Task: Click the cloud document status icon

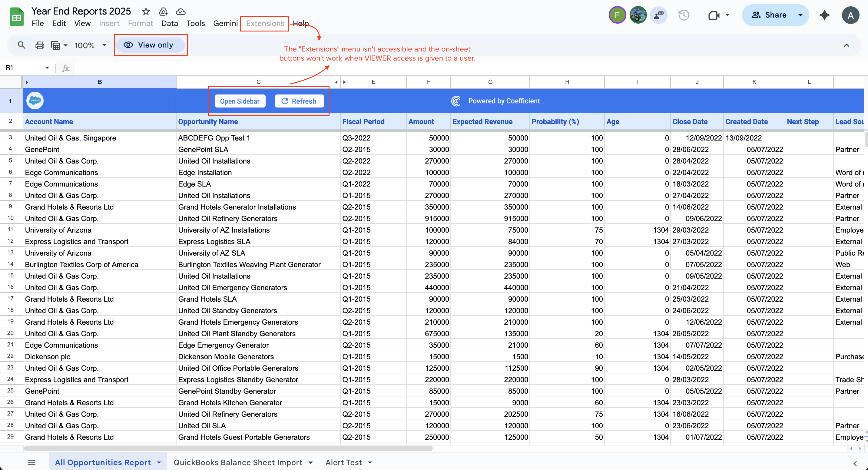Action: (x=181, y=12)
